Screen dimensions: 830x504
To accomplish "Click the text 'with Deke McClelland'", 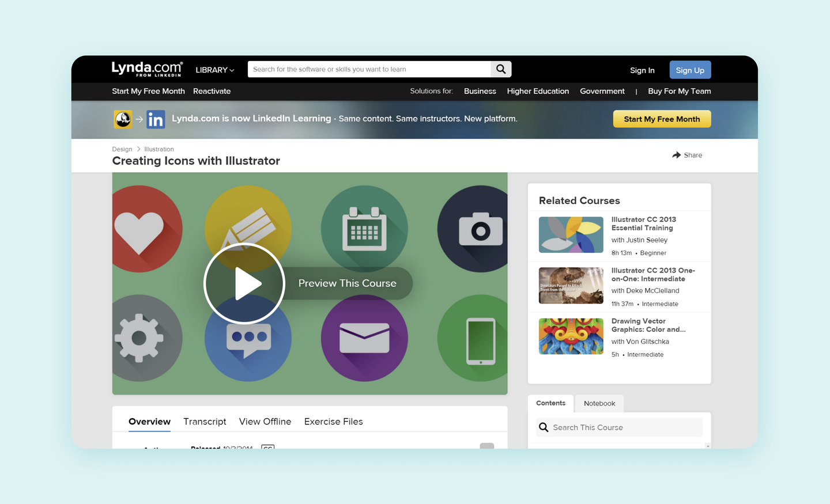I will (645, 291).
